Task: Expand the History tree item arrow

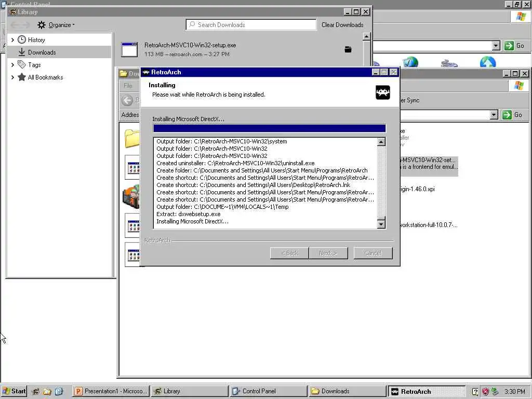Action: tap(12, 39)
